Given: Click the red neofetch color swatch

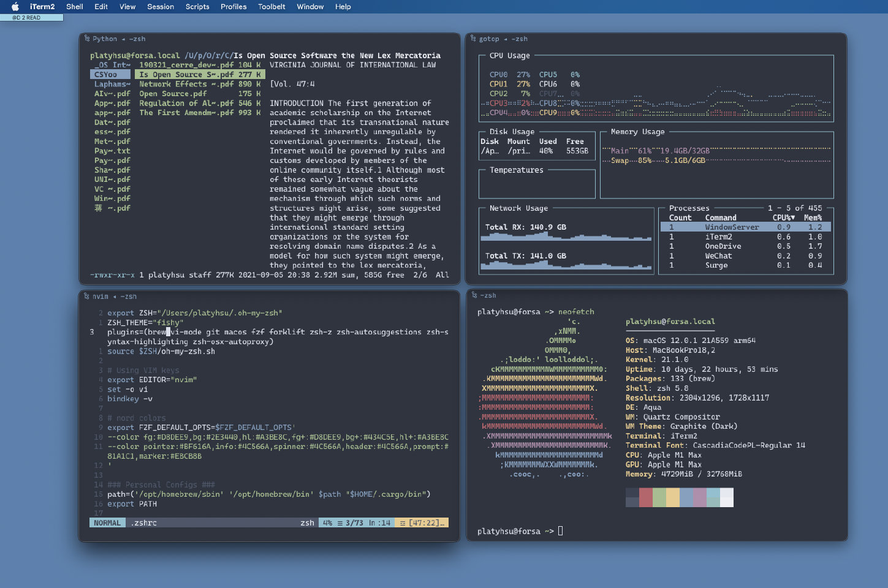Looking at the screenshot, I should click(x=645, y=497).
